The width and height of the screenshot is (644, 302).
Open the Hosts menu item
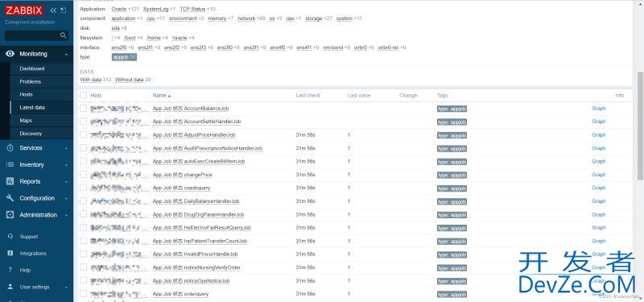27,94
